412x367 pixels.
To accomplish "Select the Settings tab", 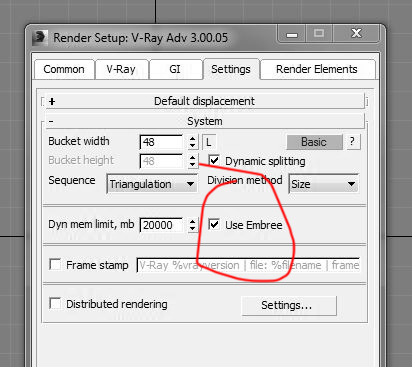I will [231, 69].
